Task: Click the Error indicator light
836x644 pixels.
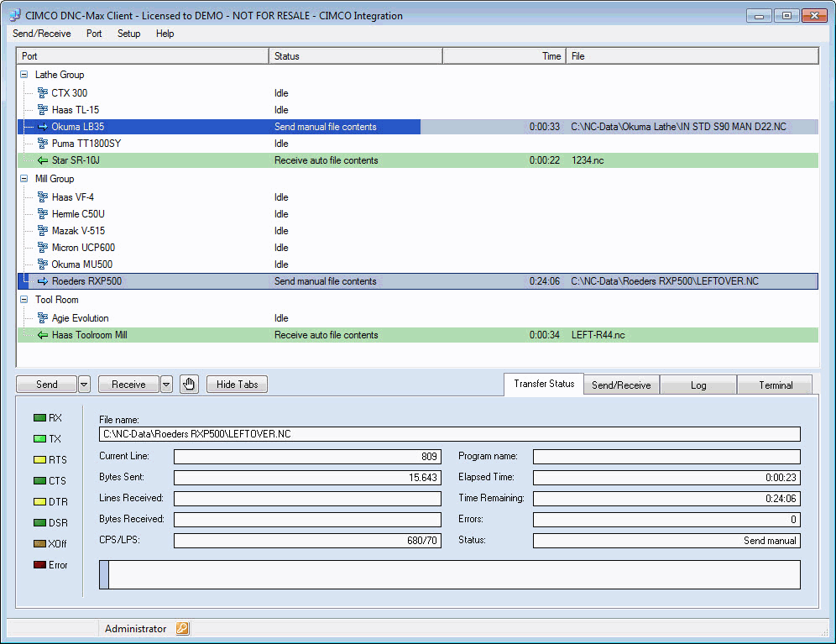Action: (40, 564)
